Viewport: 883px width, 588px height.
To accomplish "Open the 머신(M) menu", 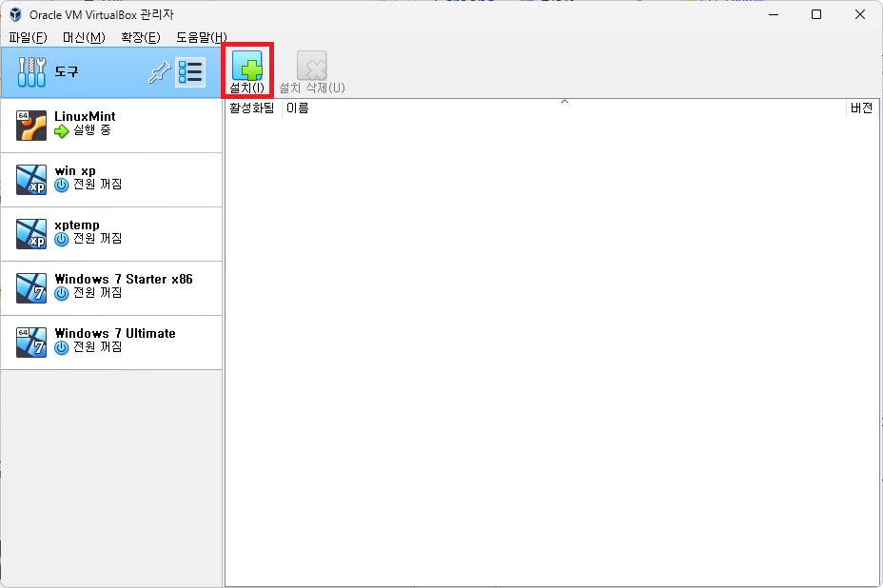I will [84, 38].
